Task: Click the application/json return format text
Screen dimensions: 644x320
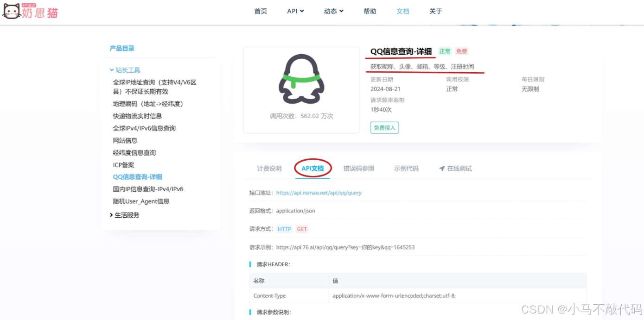Action: coord(295,211)
